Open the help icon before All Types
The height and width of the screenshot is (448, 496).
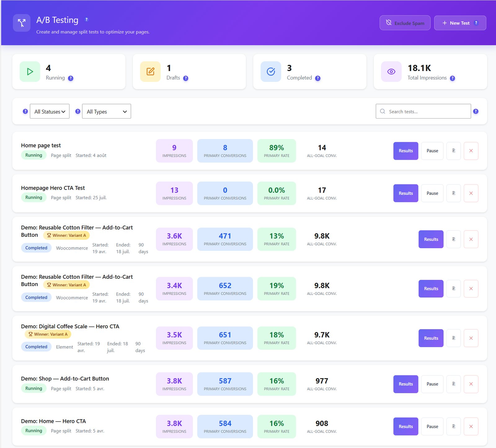(78, 111)
